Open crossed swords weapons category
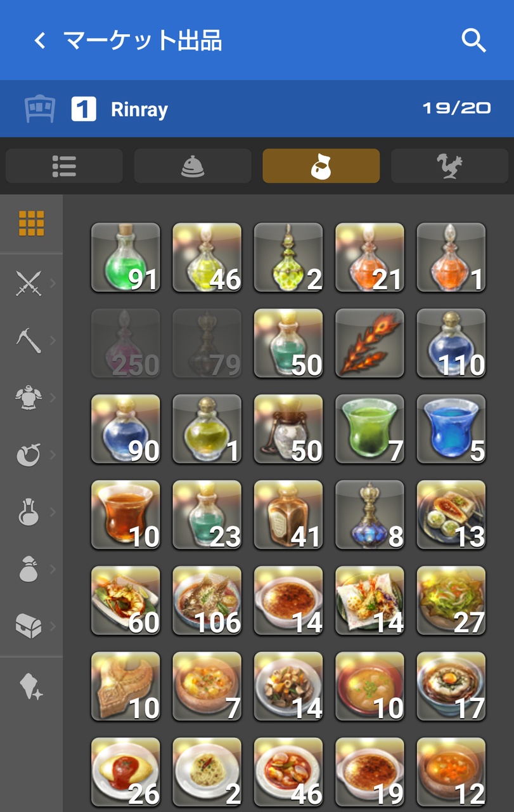 point(29,283)
